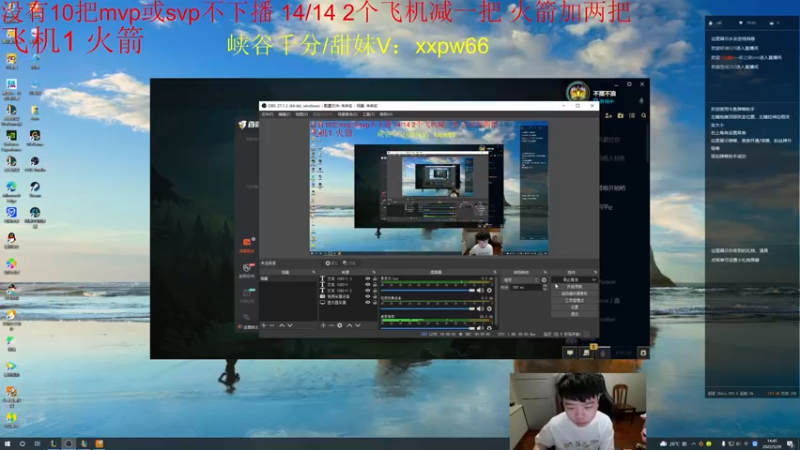Remove selected source with minus in sources panel
This screenshot has height=450, width=800.
(331, 326)
